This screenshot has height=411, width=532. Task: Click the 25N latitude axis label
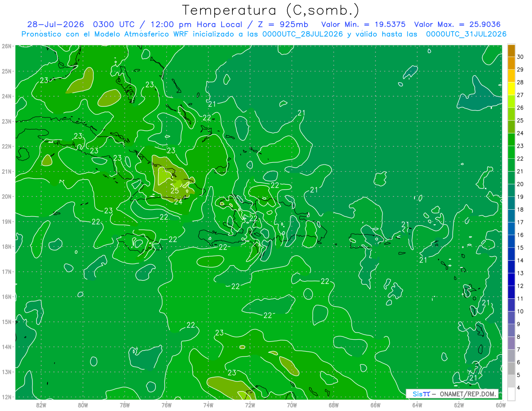point(7,71)
